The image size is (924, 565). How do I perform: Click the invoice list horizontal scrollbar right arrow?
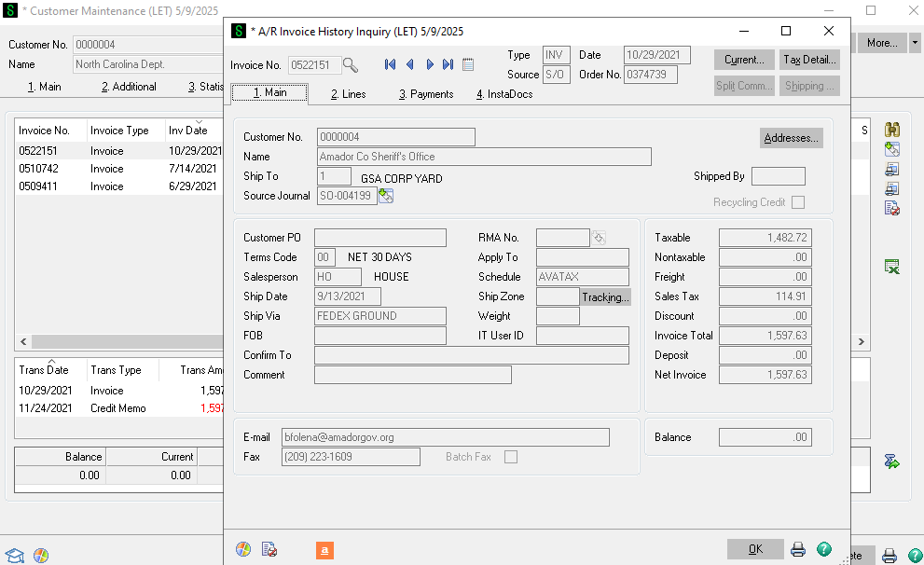pos(861,342)
